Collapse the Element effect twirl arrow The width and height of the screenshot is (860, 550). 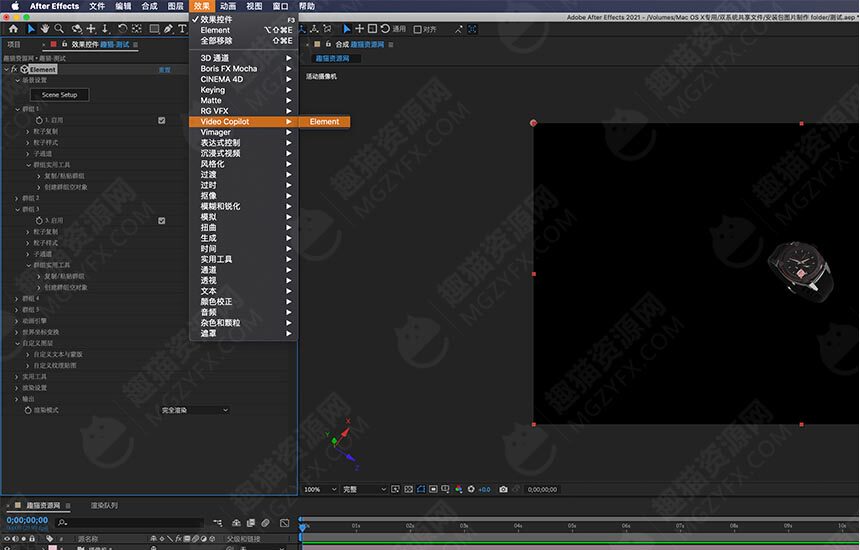[x=7, y=70]
